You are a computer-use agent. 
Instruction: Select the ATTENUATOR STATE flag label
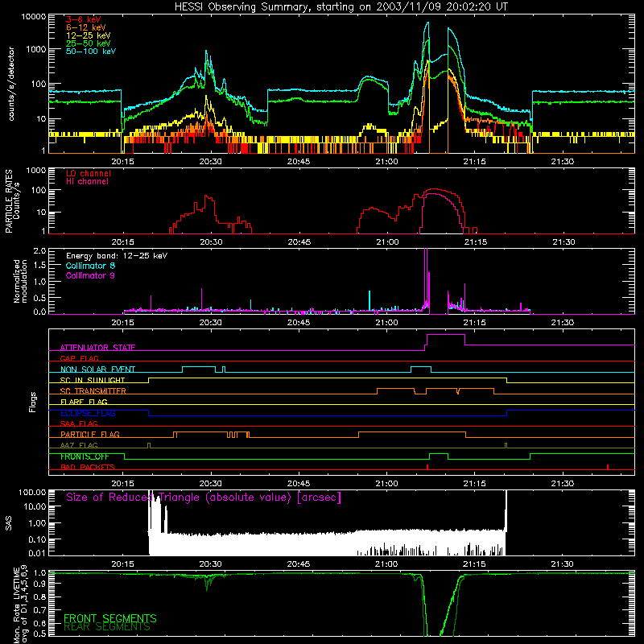(97, 348)
